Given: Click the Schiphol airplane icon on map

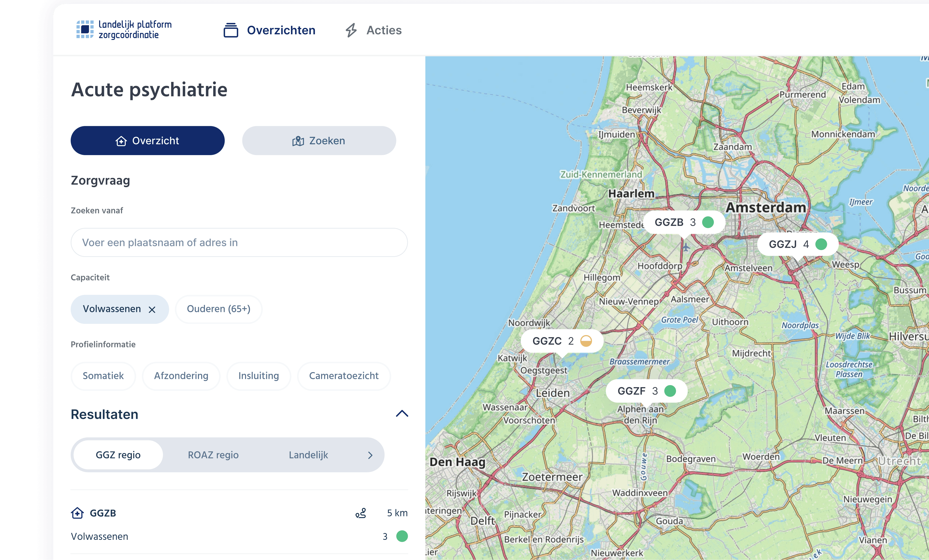Looking at the screenshot, I should point(686,247).
